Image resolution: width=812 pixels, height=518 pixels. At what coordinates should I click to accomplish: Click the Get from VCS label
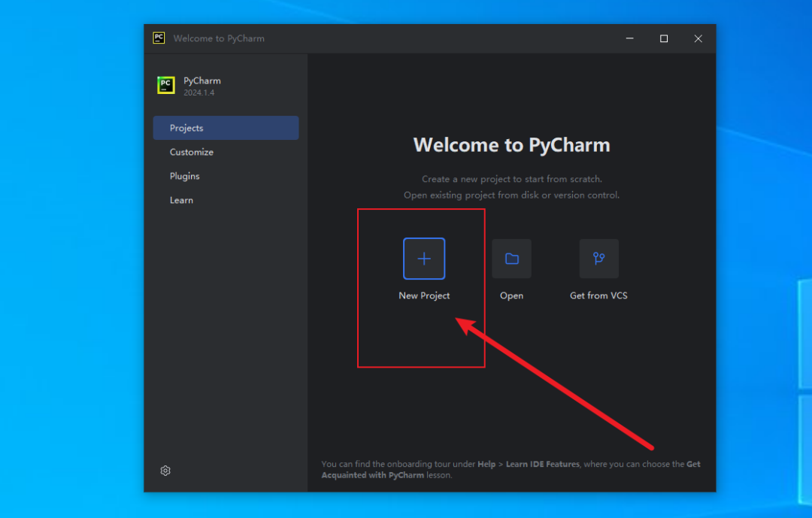tap(598, 295)
